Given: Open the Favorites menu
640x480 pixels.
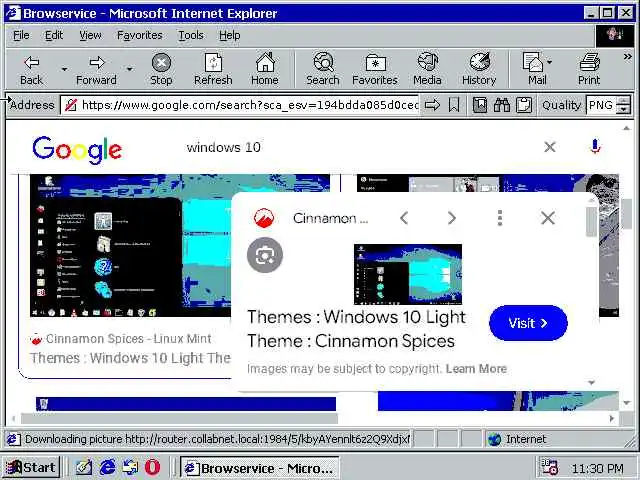Looking at the screenshot, I should tap(140, 36).
